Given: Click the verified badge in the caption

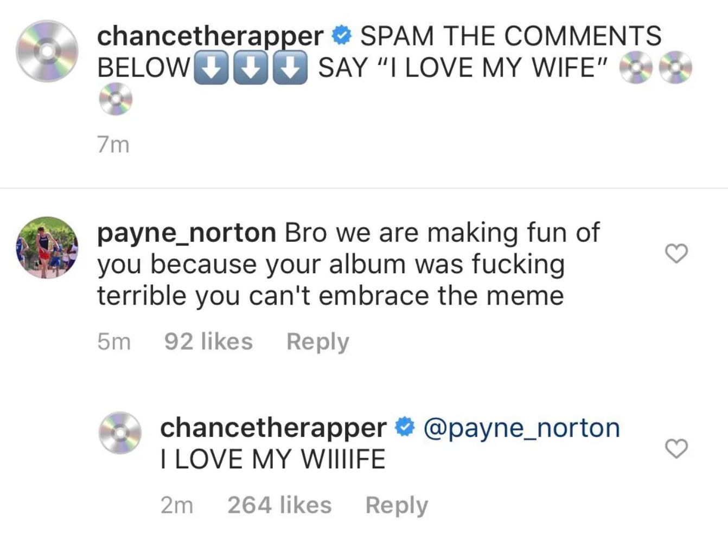Looking at the screenshot, I should click(342, 36).
